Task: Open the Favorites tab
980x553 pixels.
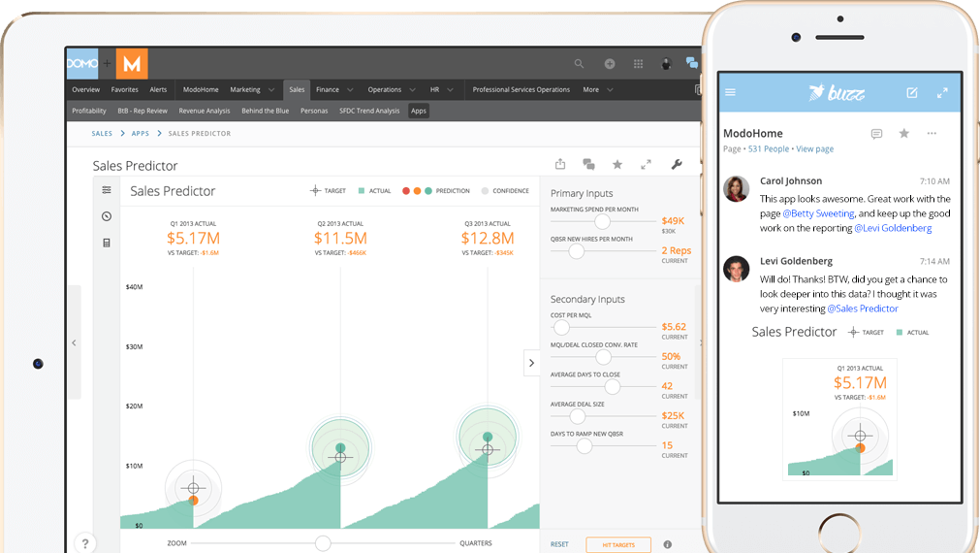Action: pos(124,89)
